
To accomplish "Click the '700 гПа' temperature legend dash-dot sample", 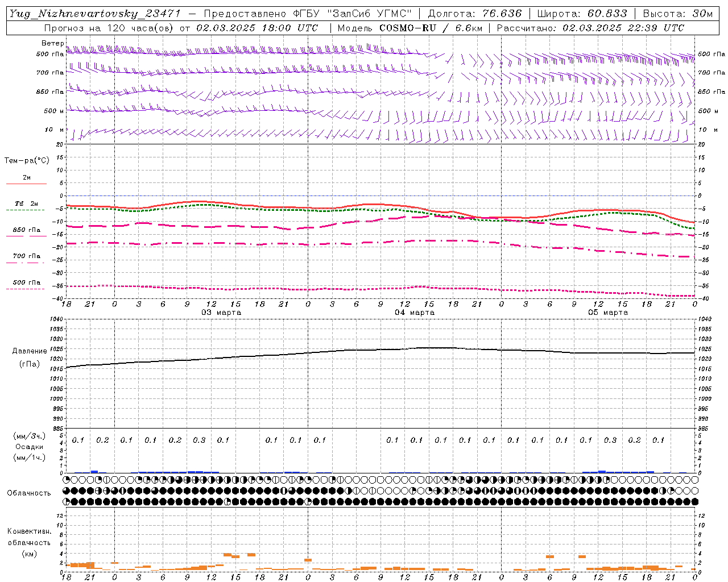I will click(26, 263).
